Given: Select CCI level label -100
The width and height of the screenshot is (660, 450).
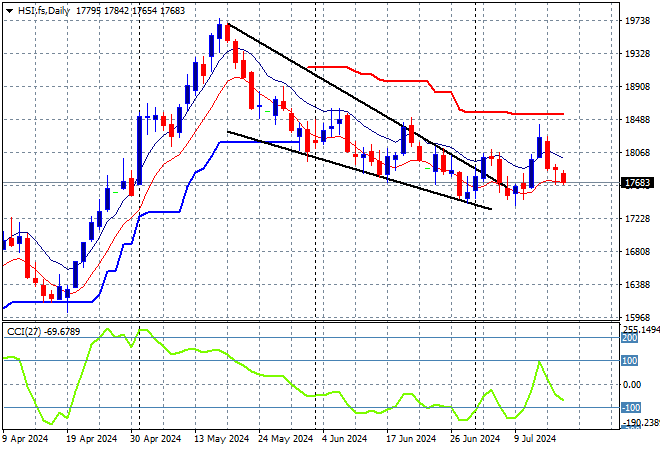Looking at the screenshot, I should click(631, 407).
